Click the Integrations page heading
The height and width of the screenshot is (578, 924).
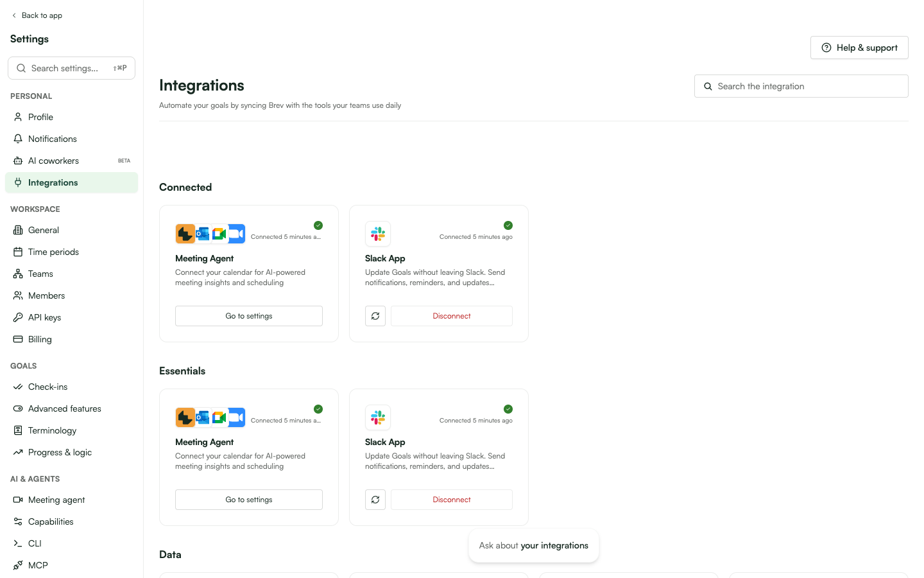point(201,85)
